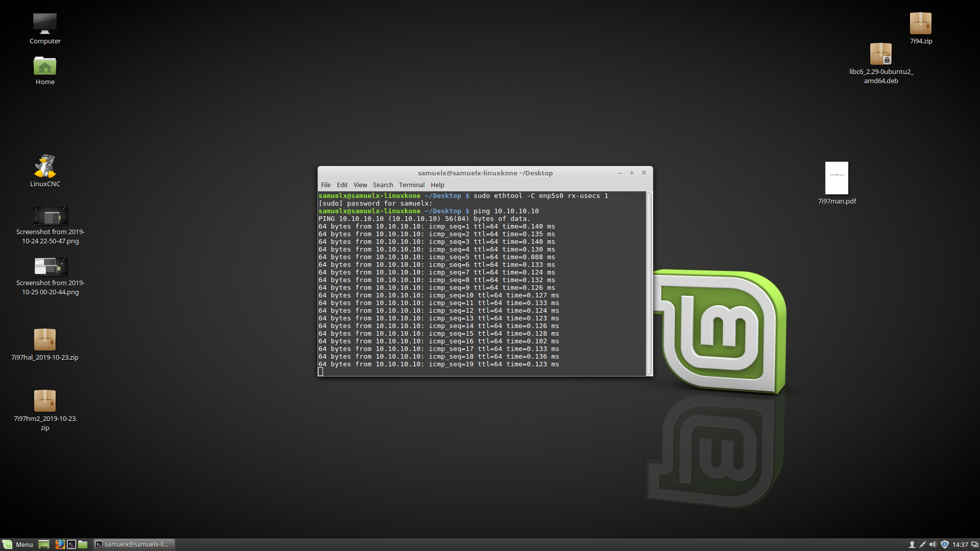Click the samuelx@samuelx-li... taskbar window button
This screenshot has height=551, width=980.
[x=134, y=544]
